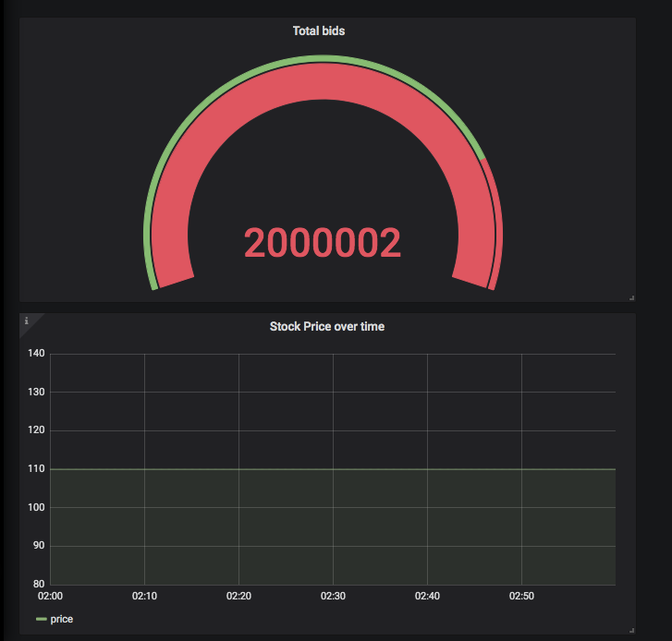672x641 pixels.
Task: Click the 140 y-axis label
Action: (x=36, y=354)
